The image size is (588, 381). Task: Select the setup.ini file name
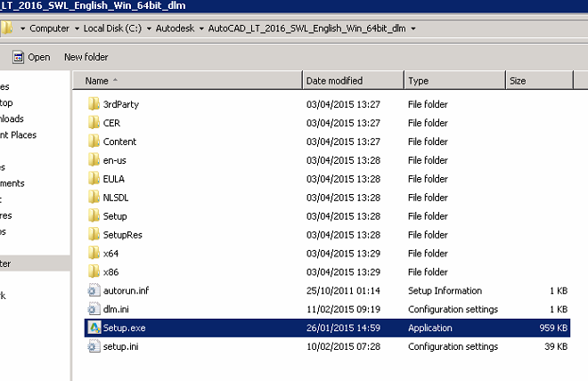pos(121,347)
